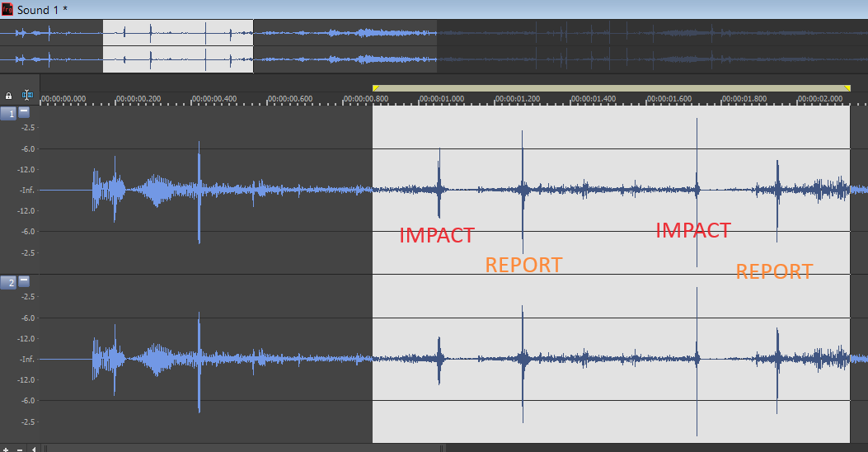Select the channel 1 number button
868x452 pixels.
8,114
